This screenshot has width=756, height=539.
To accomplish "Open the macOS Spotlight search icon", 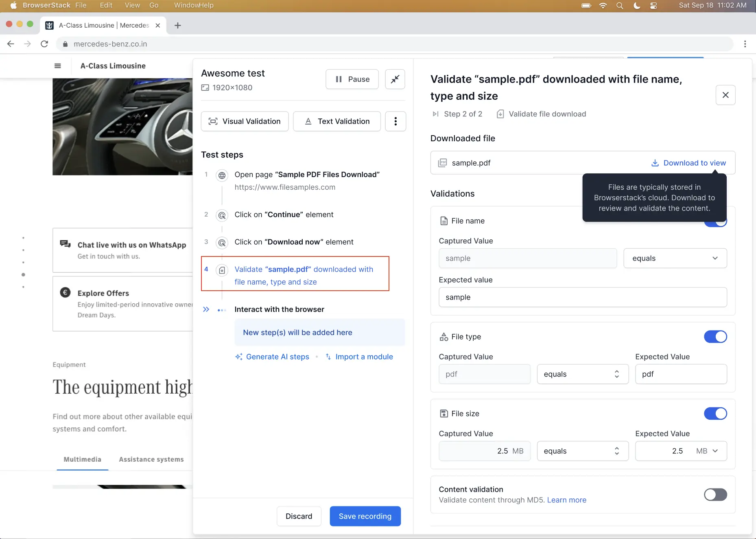I will (619, 6).
